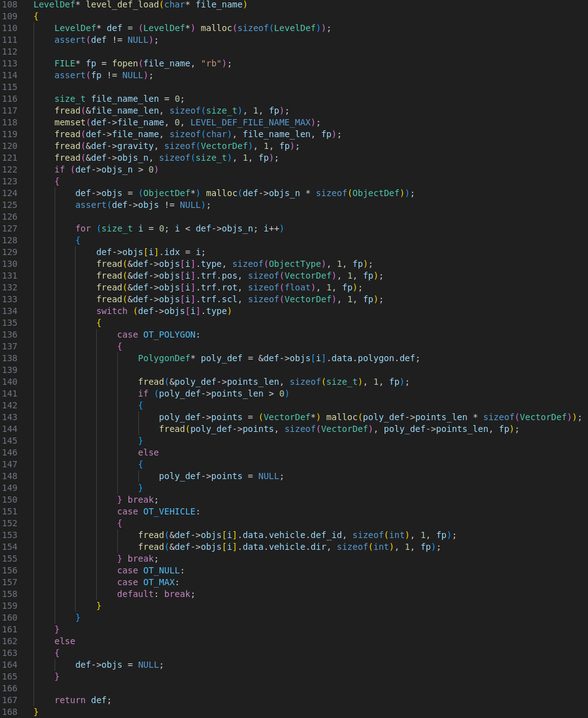Click the trf.scl member access
The width and height of the screenshot is (588, 718).
tap(219, 300)
